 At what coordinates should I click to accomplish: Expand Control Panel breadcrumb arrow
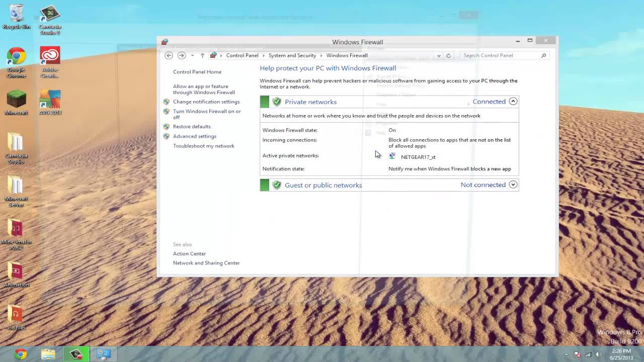click(x=264, y=55)
